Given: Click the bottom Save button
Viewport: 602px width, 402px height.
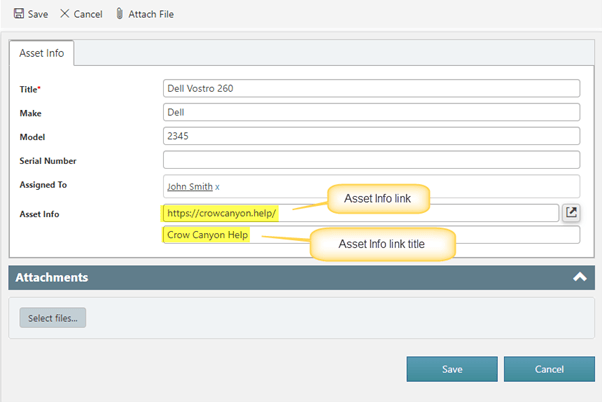Looking at the screenshot, I should pyautogui.click(x=452, y=369).
